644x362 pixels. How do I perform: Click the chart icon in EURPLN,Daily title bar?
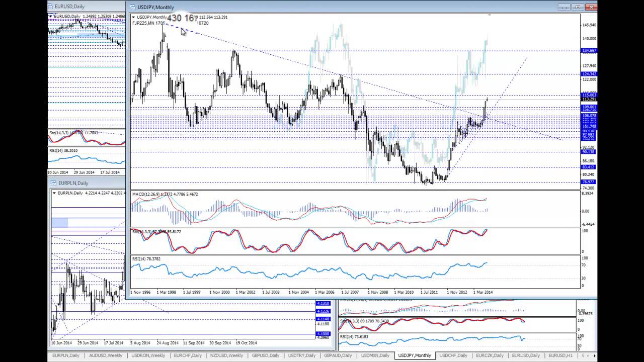tap(54, 183)
